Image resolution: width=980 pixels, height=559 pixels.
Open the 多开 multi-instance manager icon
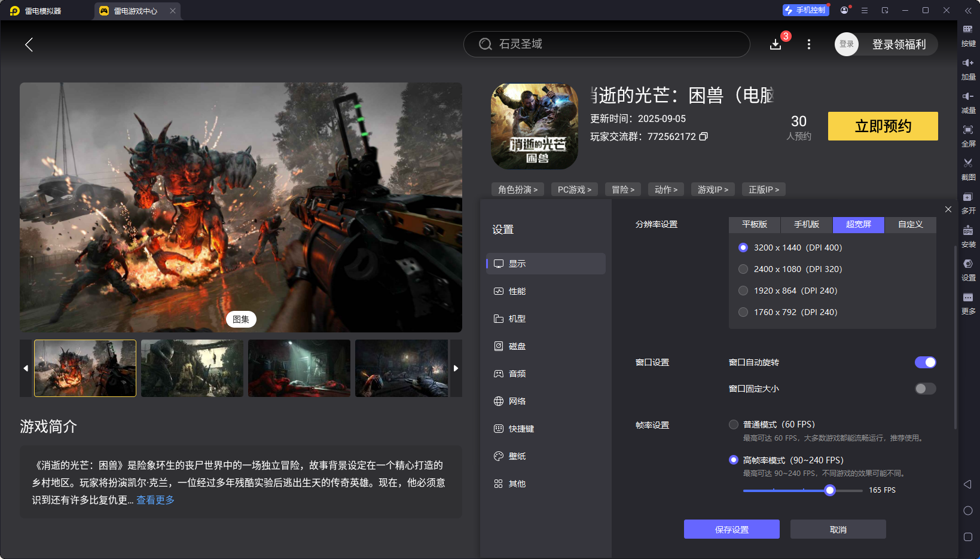click(969, 203)
